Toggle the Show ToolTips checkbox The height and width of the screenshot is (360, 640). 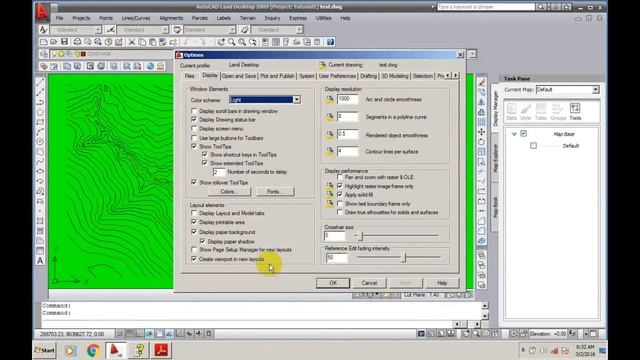194,146
